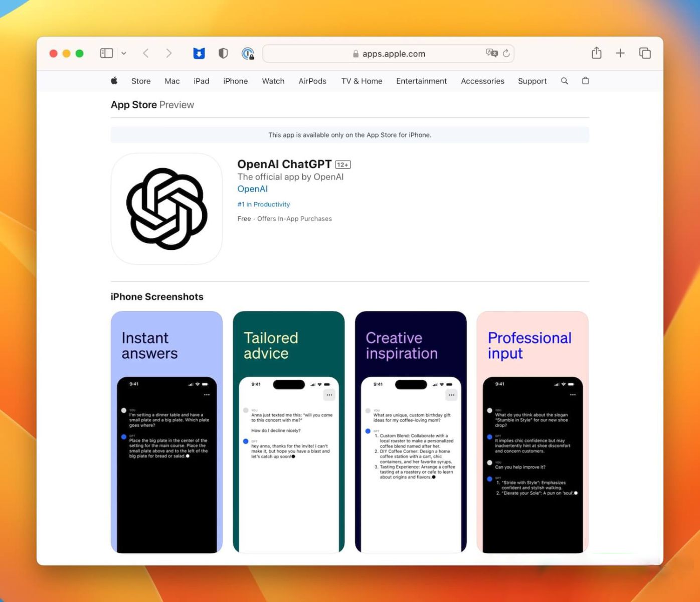Open the Instant answers screenshot
The width and height of the screenshot is (700, 602).
tap(166, 432)
